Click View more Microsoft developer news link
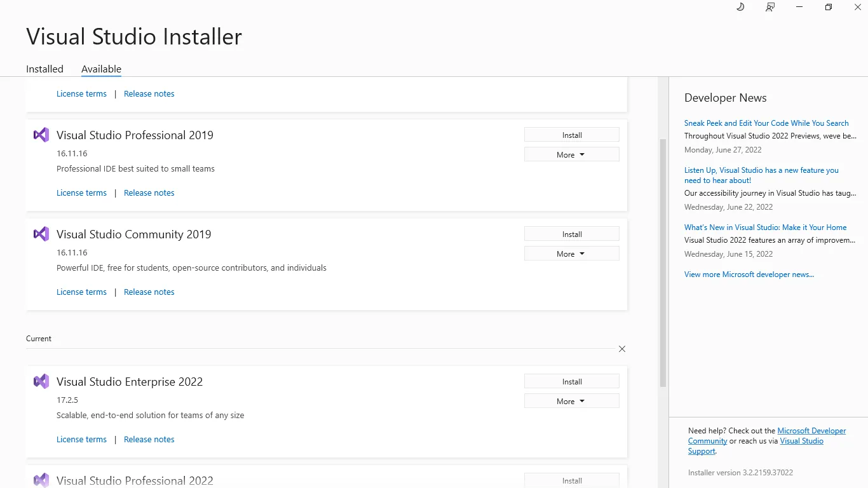868x488 pixels. point(749,274)
